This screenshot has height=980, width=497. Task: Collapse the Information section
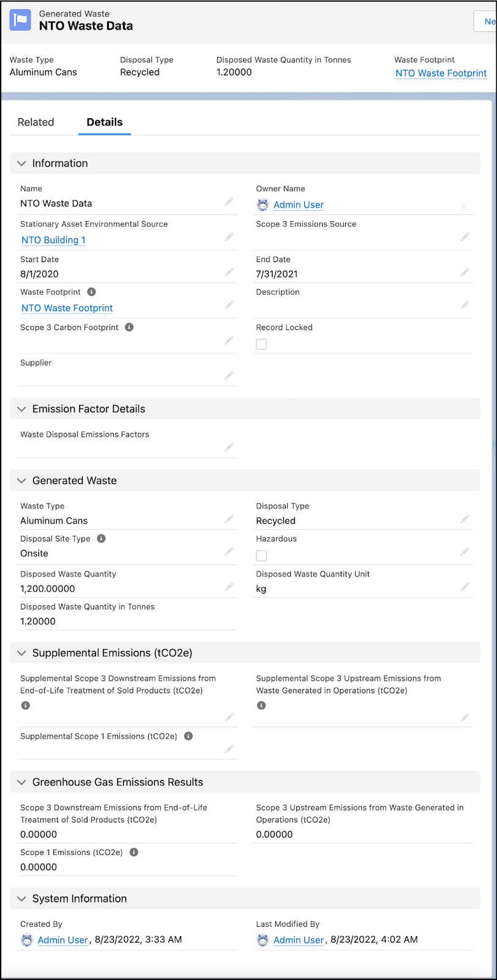(22, 164)
